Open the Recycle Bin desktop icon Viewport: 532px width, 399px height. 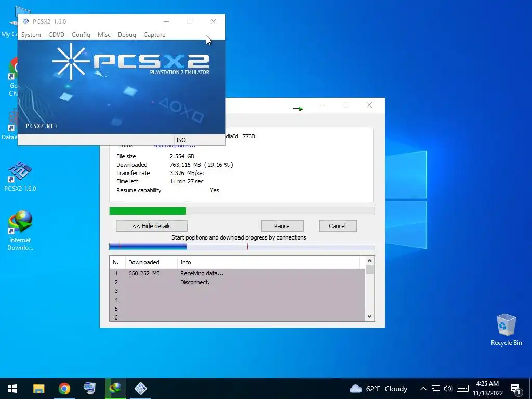coord(506,330)
